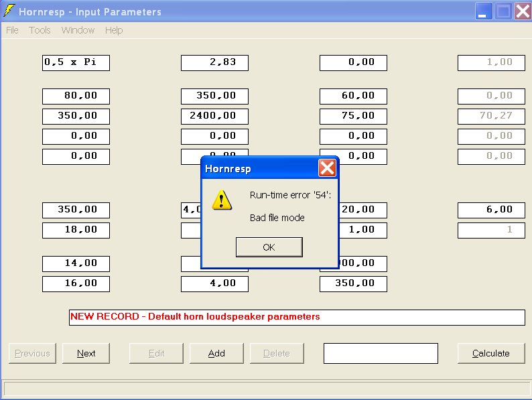Click the NEW RECORD comment text box
This screenshot has height=400, width=532.
(297, 317)
